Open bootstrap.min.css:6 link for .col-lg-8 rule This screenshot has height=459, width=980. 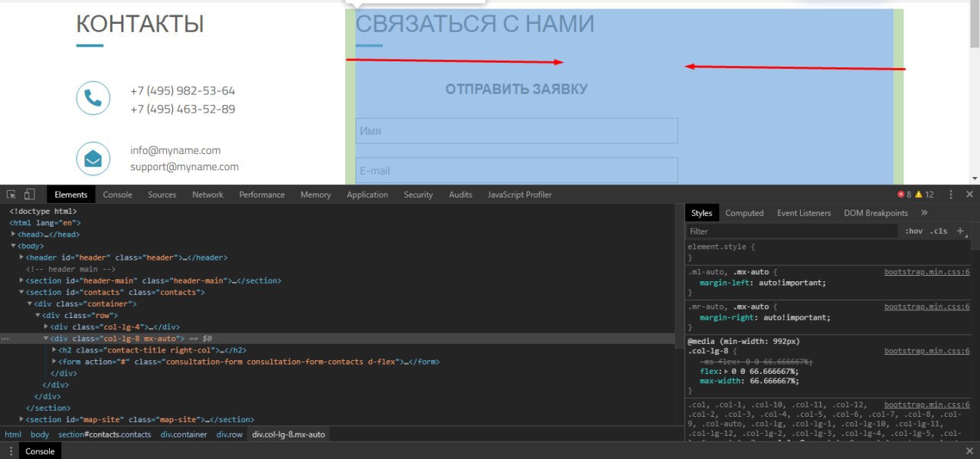tap(927, 351)
